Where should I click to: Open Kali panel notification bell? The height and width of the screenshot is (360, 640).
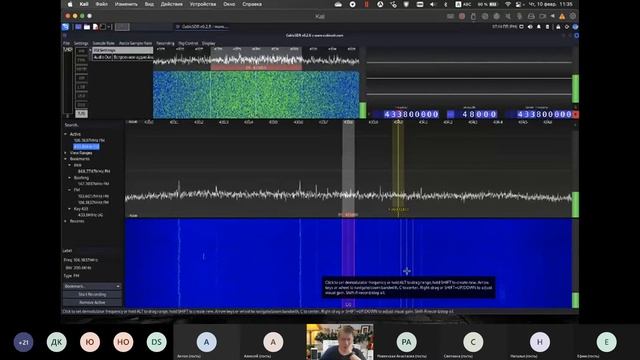(539, 27)
